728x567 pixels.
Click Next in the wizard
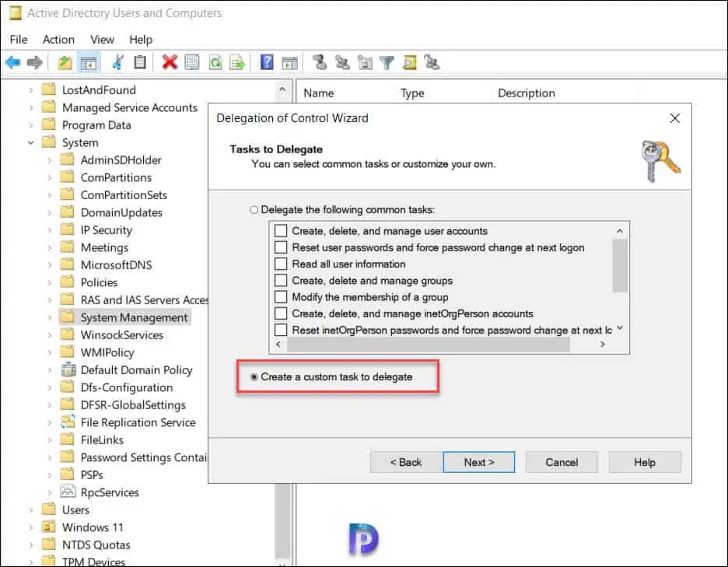coord(478,462)
